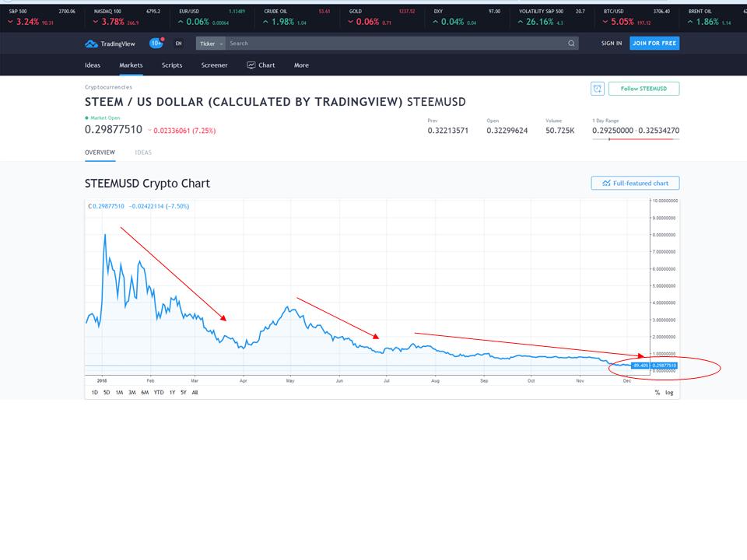Select the 1Y chart range

pos(173,392)
